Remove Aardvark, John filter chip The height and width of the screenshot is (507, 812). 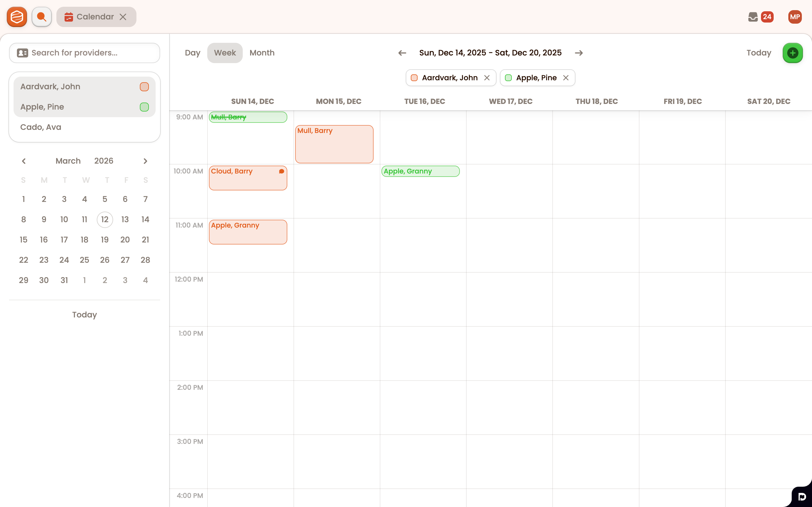[x=487, y=78]
